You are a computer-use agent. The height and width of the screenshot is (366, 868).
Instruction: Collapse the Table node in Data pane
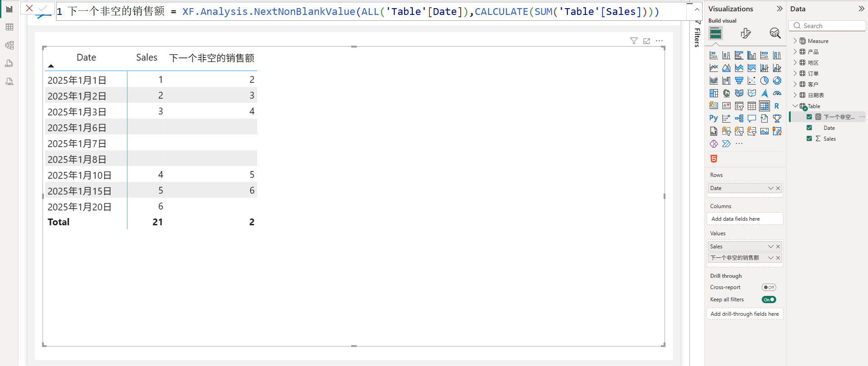pos(795,106)
